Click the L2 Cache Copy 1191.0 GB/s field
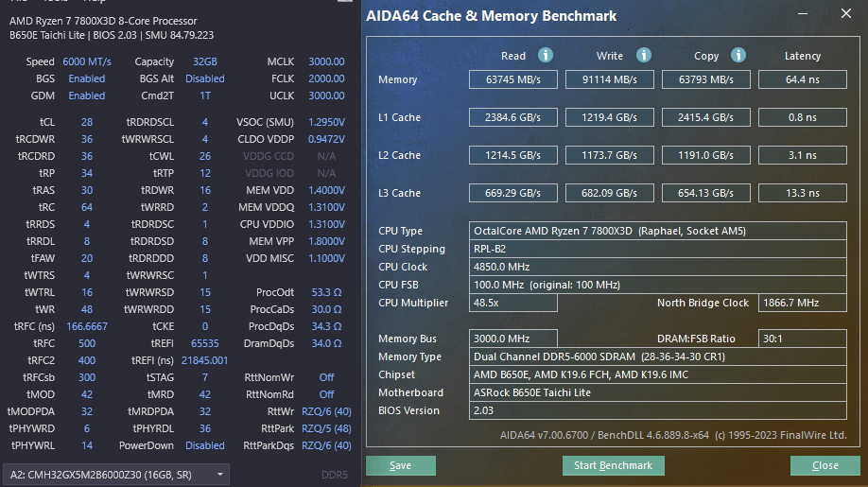This screenshot has height=487, width=868. point(705,155)
